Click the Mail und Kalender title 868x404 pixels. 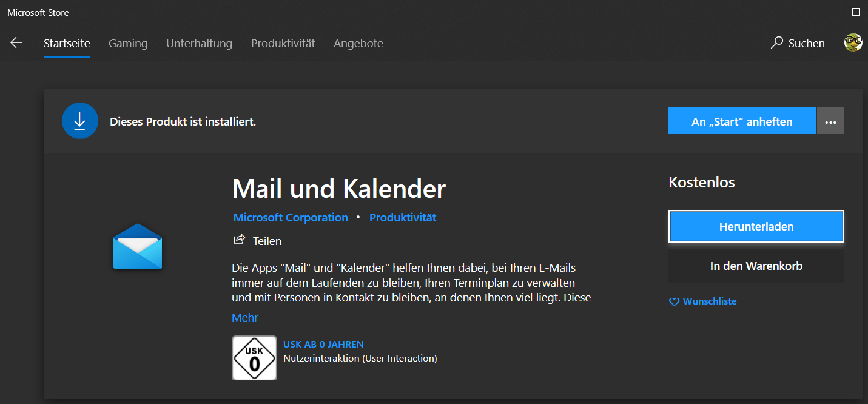[x=339, y=189]
